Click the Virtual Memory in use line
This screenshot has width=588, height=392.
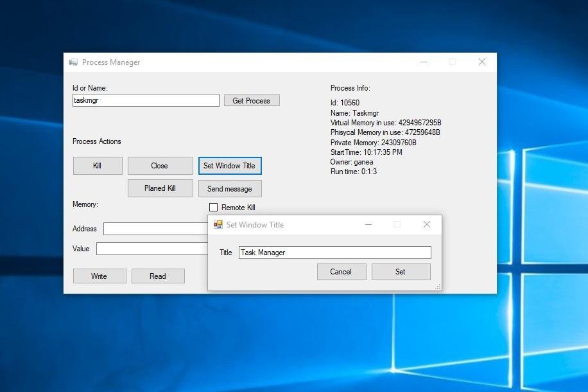386,122
